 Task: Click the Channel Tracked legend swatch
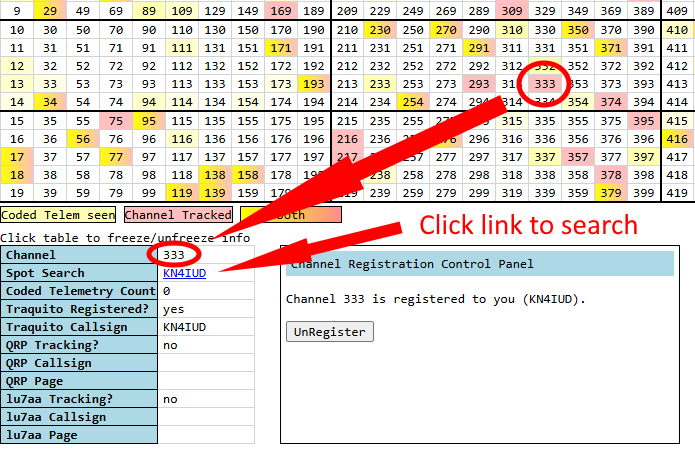[178, 214]
